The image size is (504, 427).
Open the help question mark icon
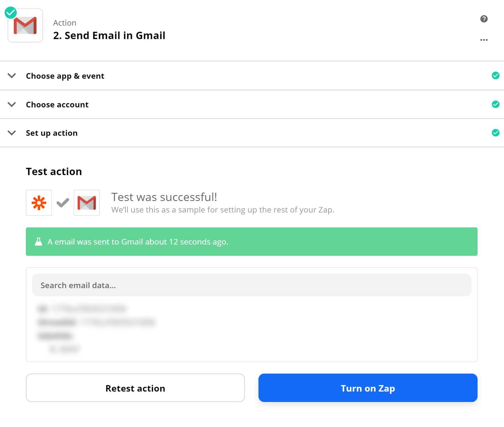(x=484, y=19)
